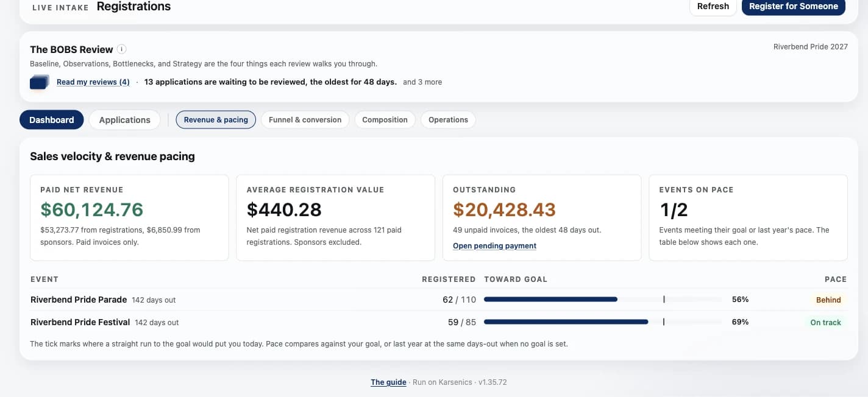Click the Riverbend Pride Festival progress bar
The width and height of the screenshot is (868, 397).
click(x=603, y=322)
